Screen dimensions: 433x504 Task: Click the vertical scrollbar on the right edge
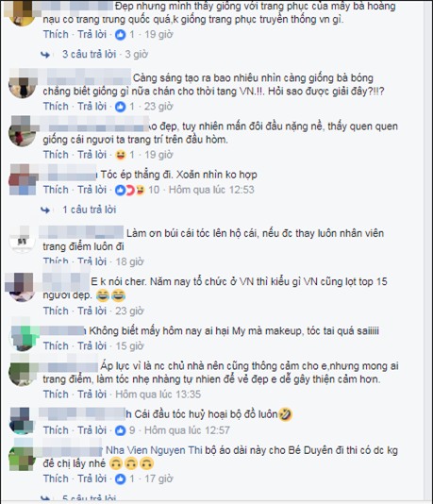(427, 252)
